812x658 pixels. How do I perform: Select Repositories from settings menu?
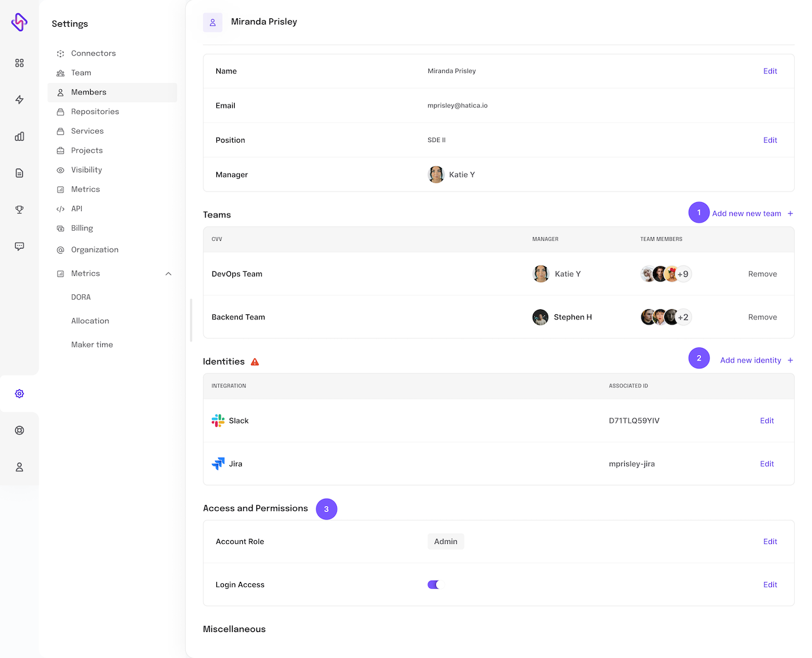[x=95, y=112]
